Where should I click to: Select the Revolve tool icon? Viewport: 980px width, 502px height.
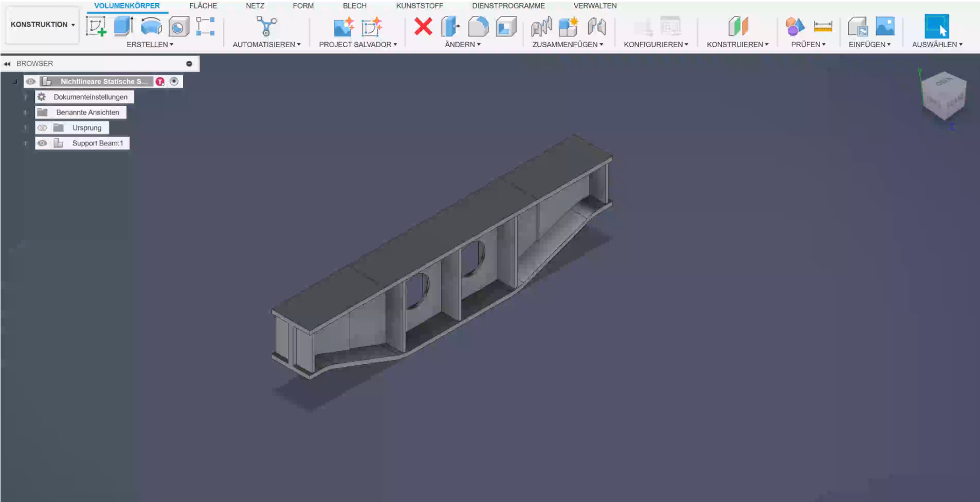151,26
